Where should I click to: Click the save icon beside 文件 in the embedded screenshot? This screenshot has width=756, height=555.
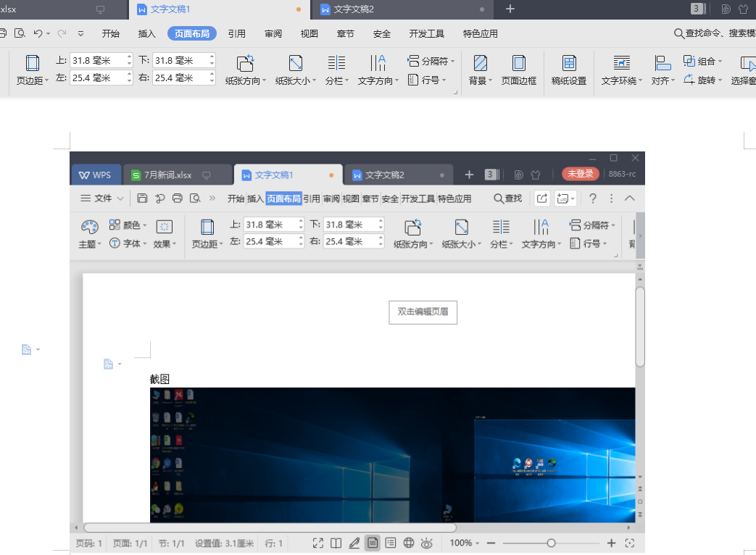tap(142, 198)
